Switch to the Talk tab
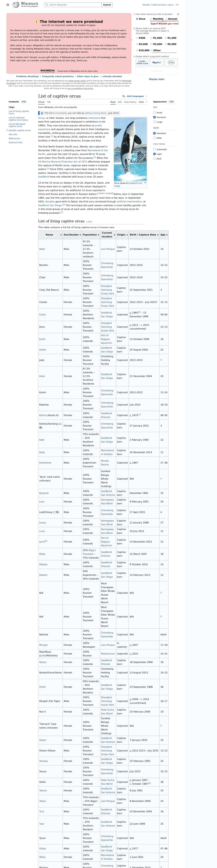This screenshot has width=217, height=868. 49,102
